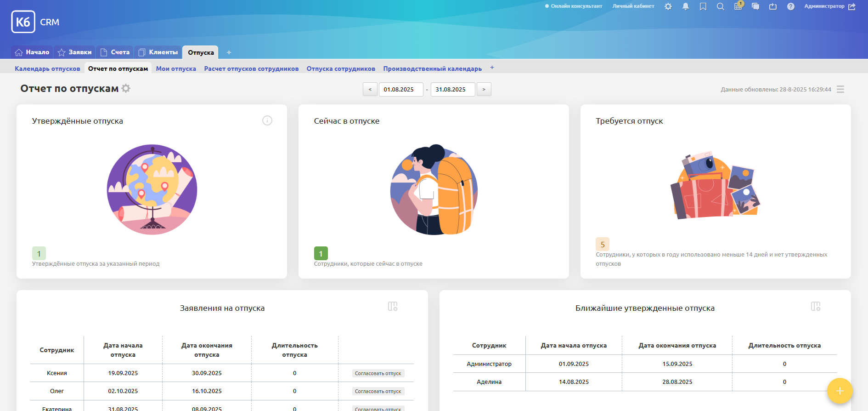The width and height of the screenshot is (868, 411).
Task: Click the notifications bell icon
Action: coord(686,6)
